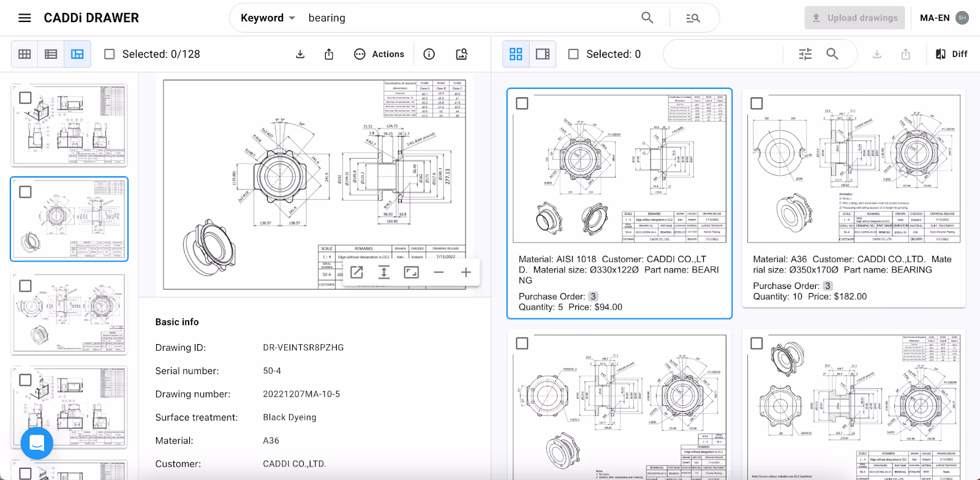
Task: Click the Diff compare button
Action: [951, 54]
